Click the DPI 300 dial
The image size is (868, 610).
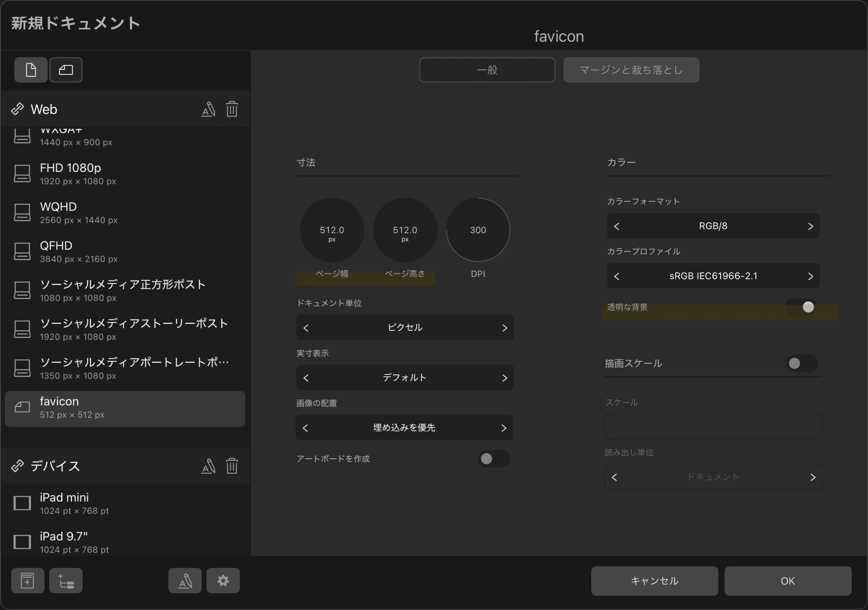(x=478, y=230)
